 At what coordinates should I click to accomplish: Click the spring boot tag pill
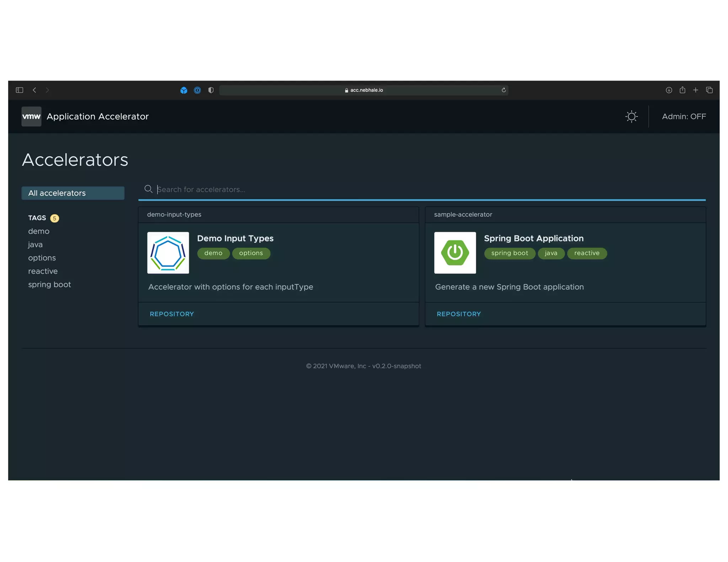(509, 253)
